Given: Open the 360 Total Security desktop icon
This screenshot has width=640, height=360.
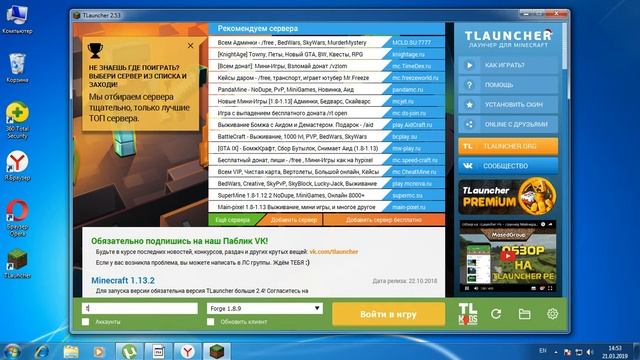Looking at the screenshot, I should click(17, 120).
